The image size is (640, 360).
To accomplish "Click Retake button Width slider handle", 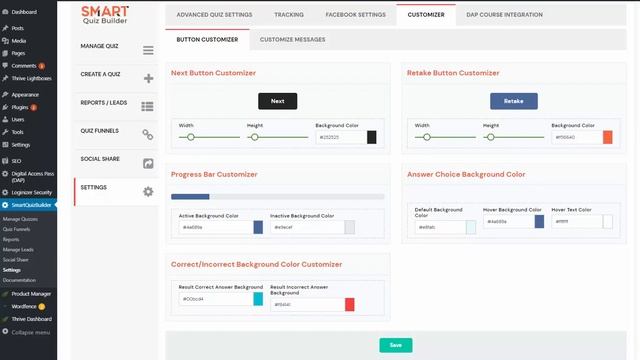I will tap(427, 137).
